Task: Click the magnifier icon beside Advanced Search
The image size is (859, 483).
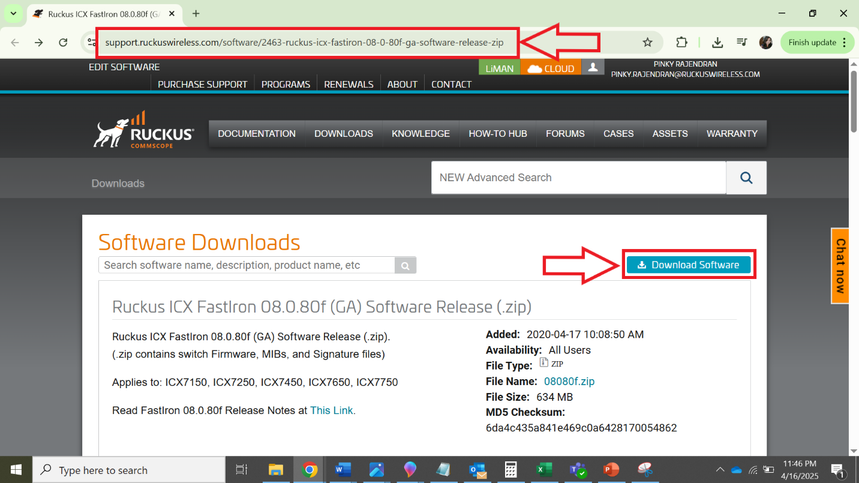Action: pyautogui.click(x=746, y=178)
